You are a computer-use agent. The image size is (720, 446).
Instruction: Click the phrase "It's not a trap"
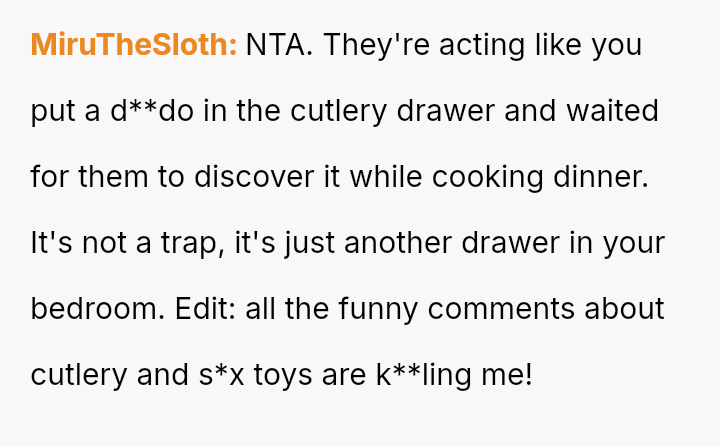pyautogui.click(x=127, y=243)
